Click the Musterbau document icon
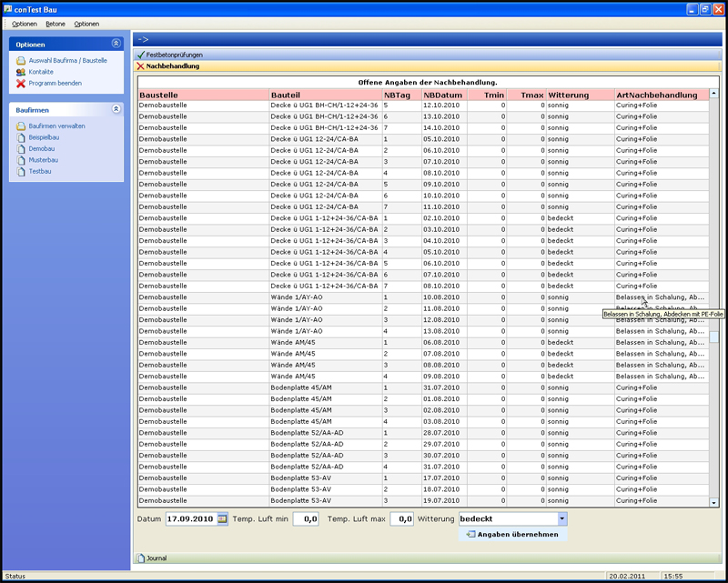The height and width of the screenshot is (583, 728). pos(21,160)
